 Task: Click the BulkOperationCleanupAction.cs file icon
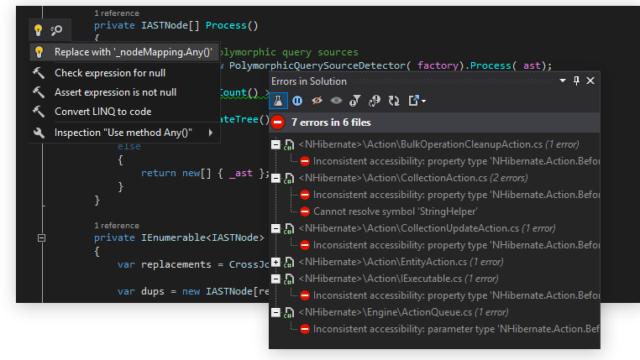click(289, 144)
